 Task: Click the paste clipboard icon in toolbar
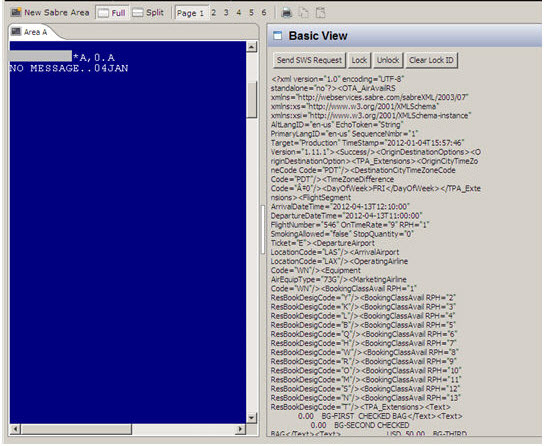pos(321,13)
